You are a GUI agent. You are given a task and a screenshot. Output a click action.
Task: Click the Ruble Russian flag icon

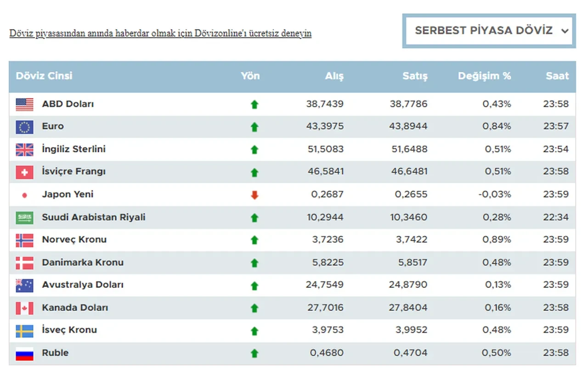[x=24, y=354]
